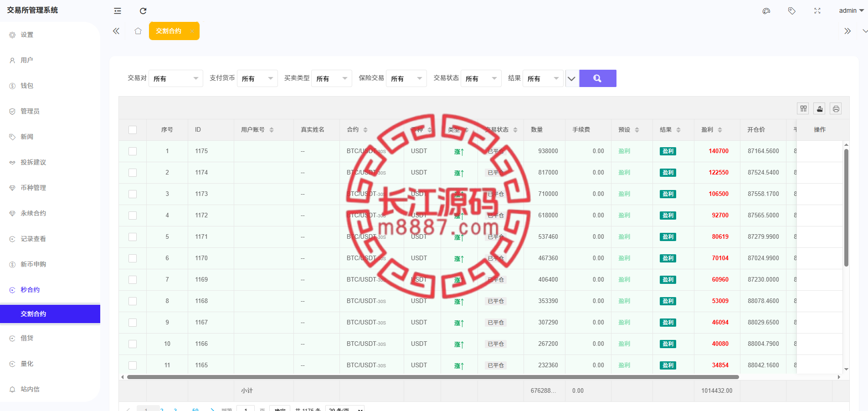The width and height of the screenshot is (868, 411).
Task: Open the 保险交易 dropdown
Action: (406, 78)
